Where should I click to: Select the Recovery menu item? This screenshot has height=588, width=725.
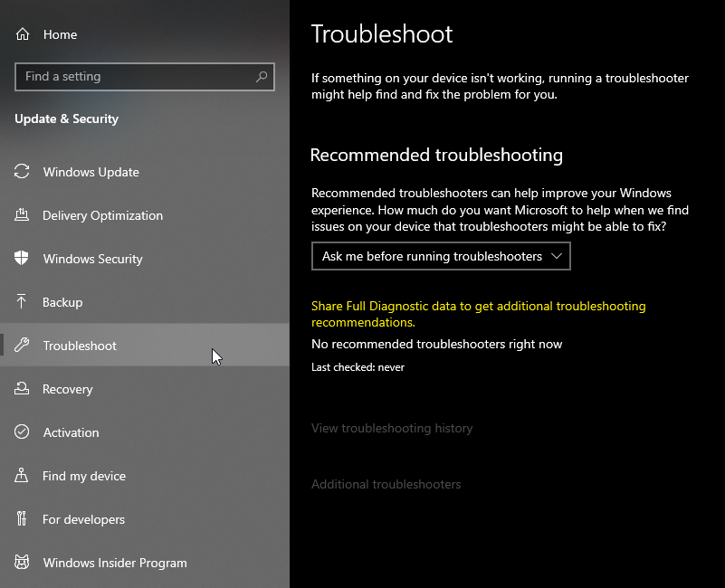pyautogui.click(x=67, y=389)
